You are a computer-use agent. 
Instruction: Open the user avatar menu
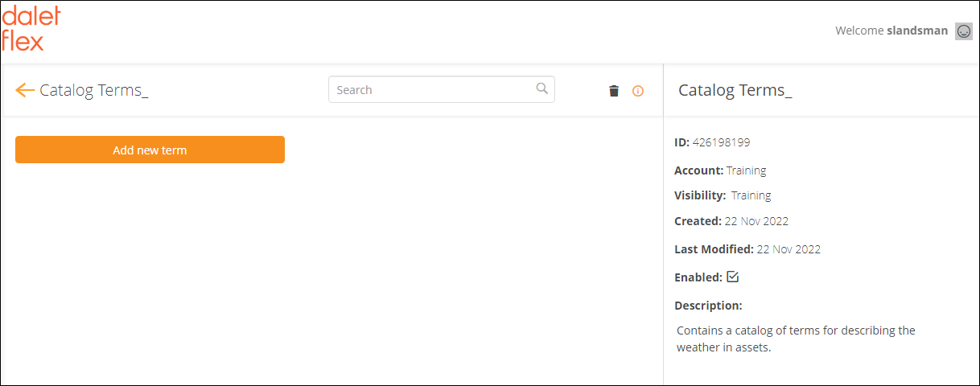click(964, 31)
